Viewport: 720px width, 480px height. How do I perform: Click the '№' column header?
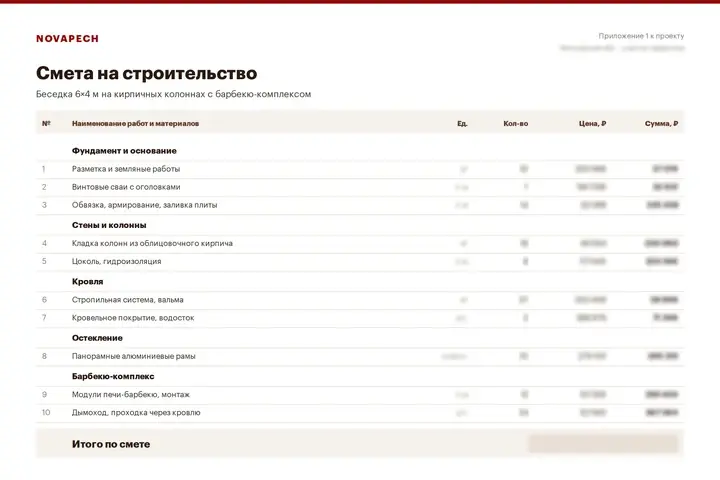pyautogui.click(x=46, y=124)
